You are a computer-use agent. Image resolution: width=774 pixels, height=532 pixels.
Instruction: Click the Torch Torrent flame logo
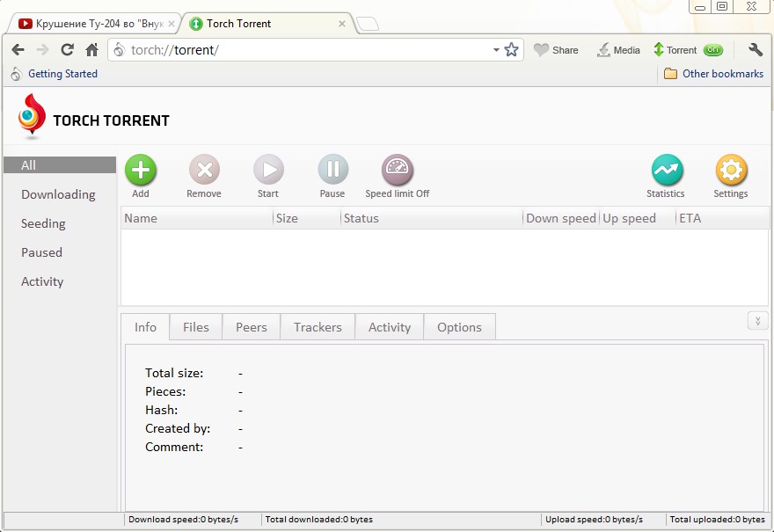(x=32, y=115)
